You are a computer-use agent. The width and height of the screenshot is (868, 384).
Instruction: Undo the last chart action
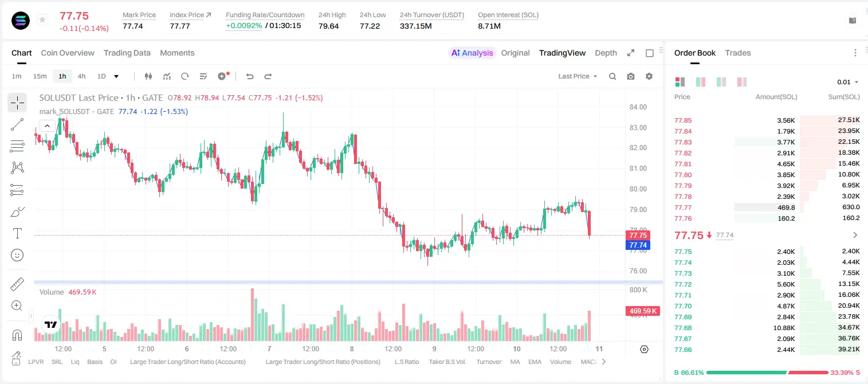(x=249, y=76)
